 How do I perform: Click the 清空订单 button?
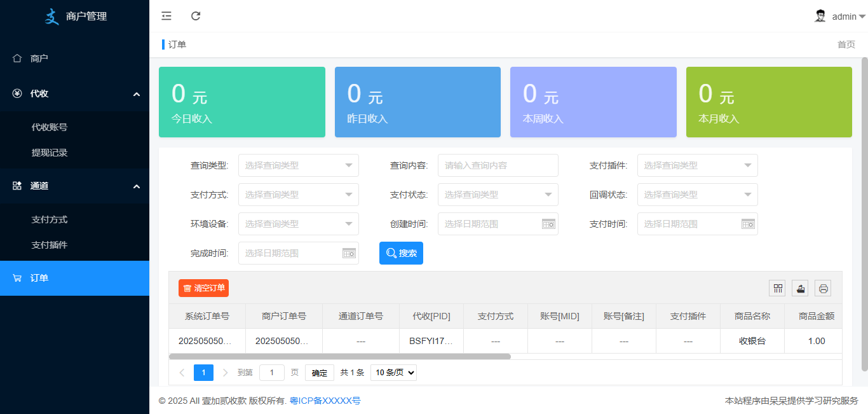point(203,288)
